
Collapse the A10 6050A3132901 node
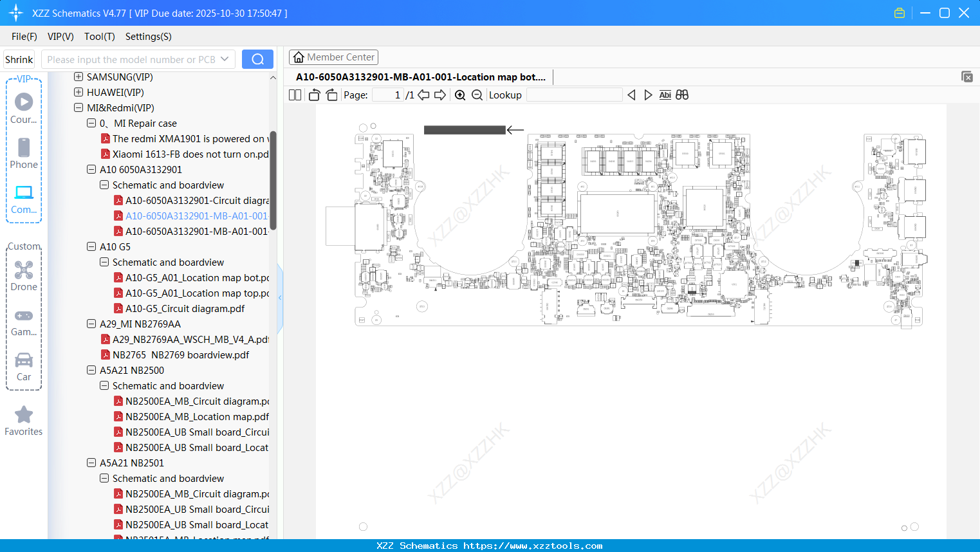(91, 169)
